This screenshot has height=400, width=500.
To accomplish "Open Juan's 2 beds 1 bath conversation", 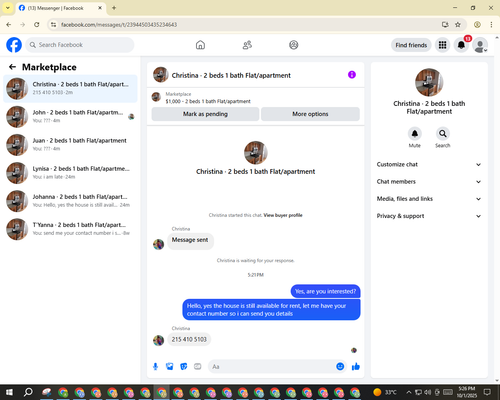I will pyautogui.click(x=70, y=145).
